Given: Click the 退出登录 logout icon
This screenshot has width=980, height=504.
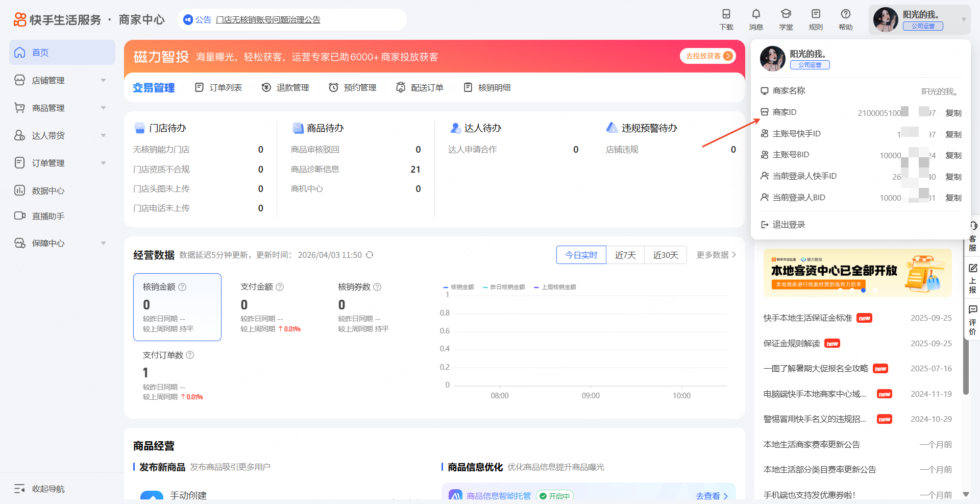Looking at the screenshot, I should pos(765,225).
